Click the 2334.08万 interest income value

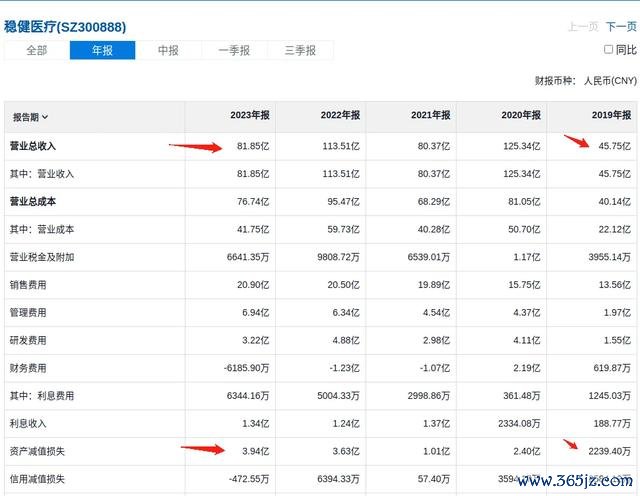coord(519,424)
